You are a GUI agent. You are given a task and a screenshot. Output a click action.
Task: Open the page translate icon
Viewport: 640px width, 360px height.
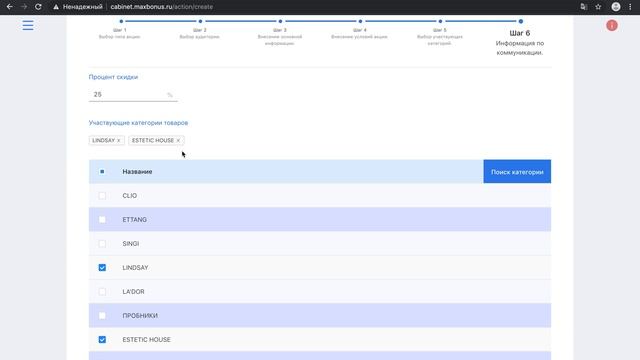(584, 7)
